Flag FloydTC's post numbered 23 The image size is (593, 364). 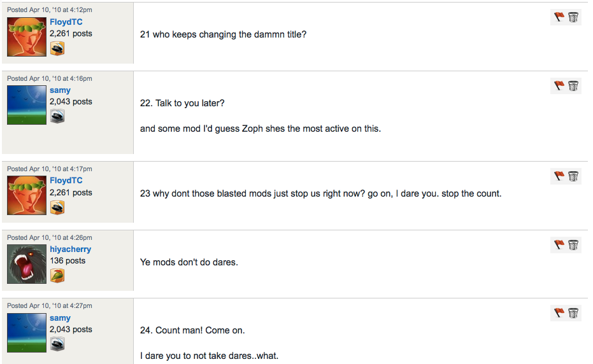coord(559,176)
